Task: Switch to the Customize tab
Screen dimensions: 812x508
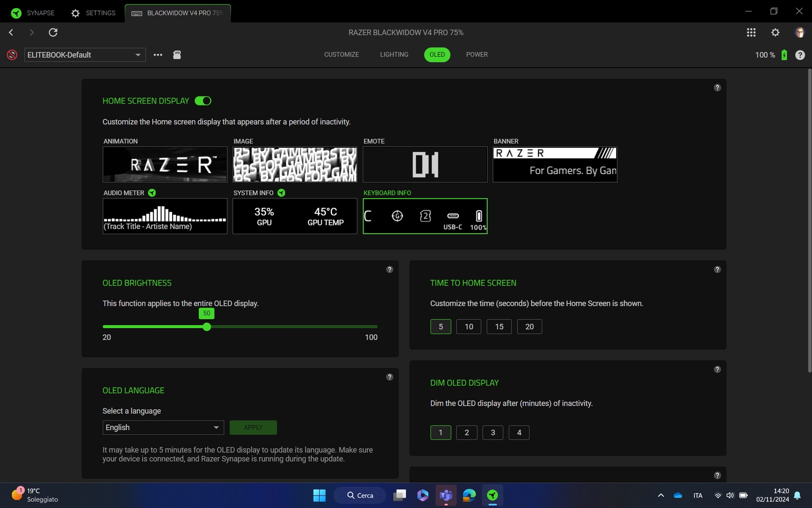Action: click(342, 54)
